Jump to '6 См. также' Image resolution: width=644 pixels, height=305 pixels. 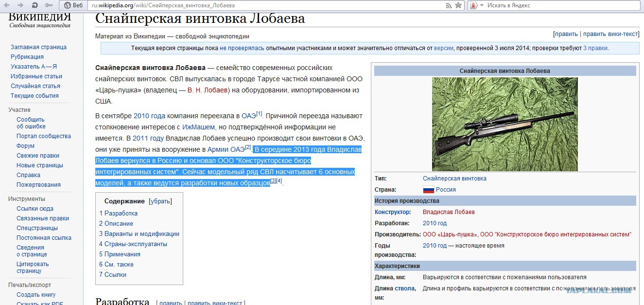116,265
